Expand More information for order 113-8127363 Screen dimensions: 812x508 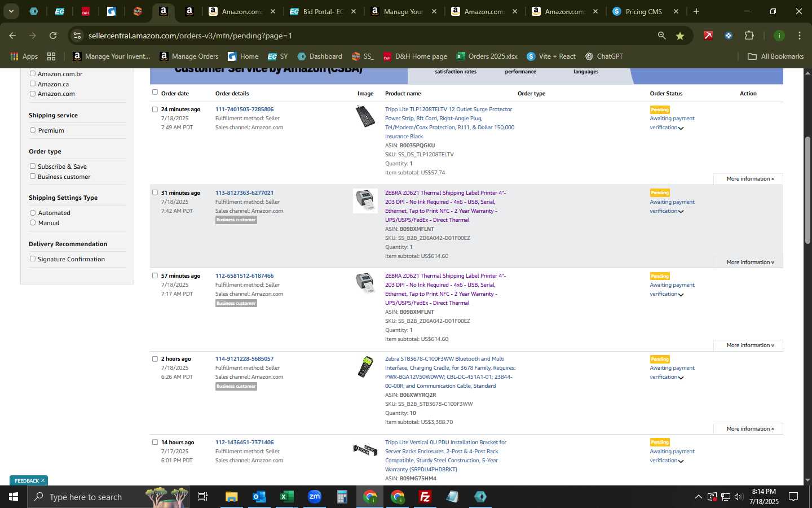748,262
